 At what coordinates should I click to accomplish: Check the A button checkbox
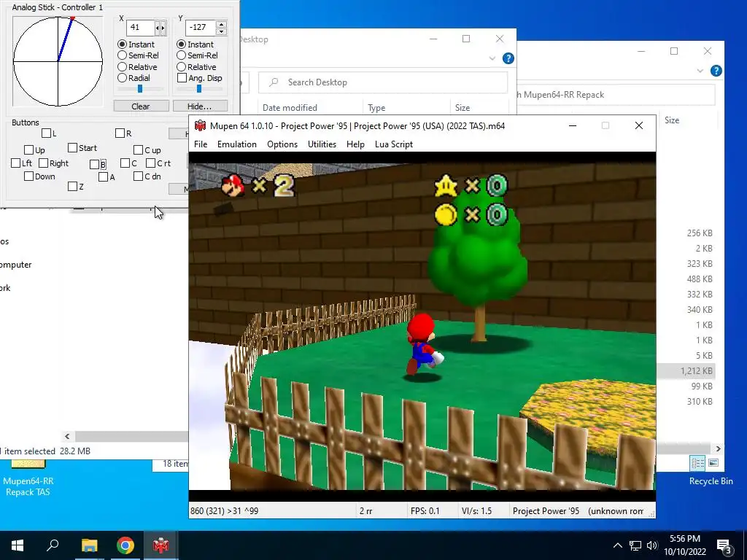[104, 177]
